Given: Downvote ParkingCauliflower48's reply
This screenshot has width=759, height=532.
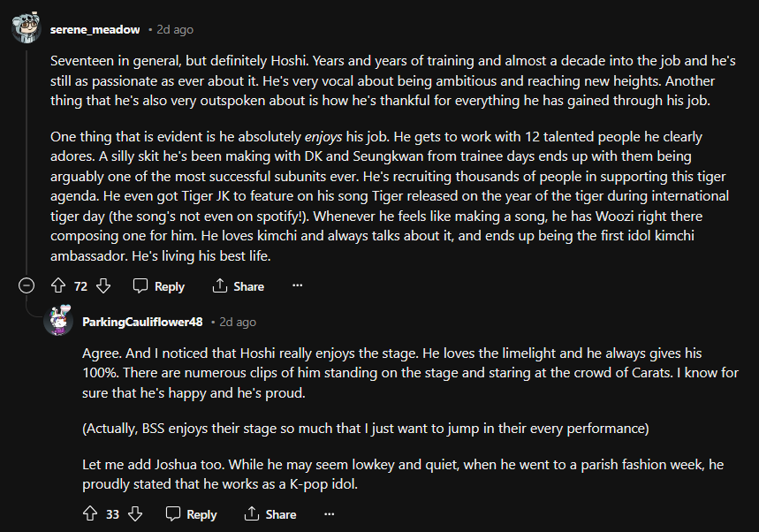Looking at the screenshot, I should coord(135,514).
